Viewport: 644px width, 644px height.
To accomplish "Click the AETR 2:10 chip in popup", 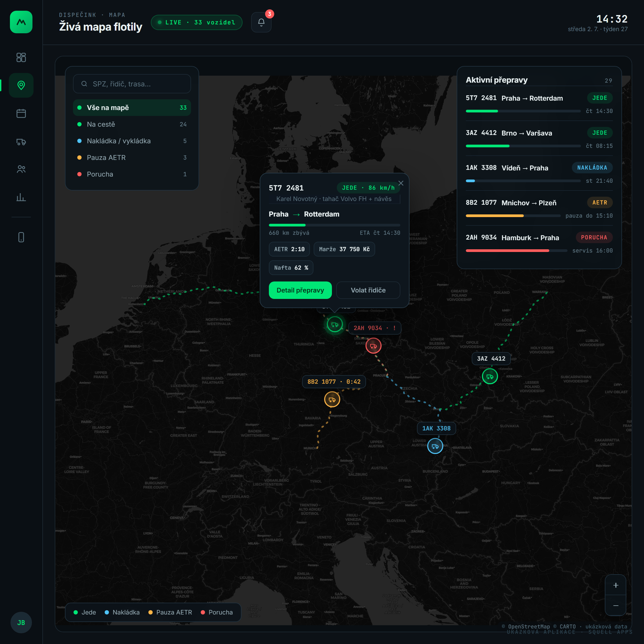I will [x=289, y=249].
